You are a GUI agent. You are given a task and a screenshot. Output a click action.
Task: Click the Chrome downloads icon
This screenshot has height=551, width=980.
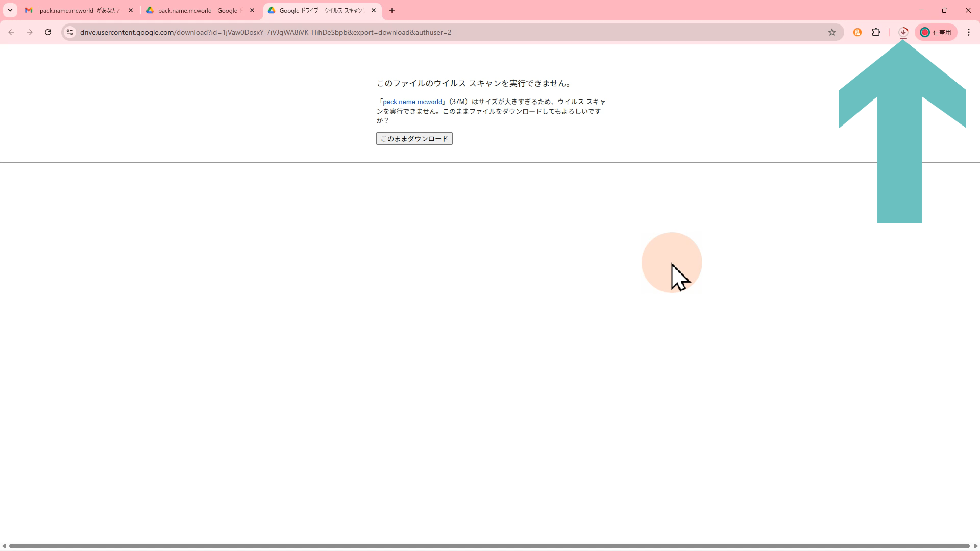903,32
